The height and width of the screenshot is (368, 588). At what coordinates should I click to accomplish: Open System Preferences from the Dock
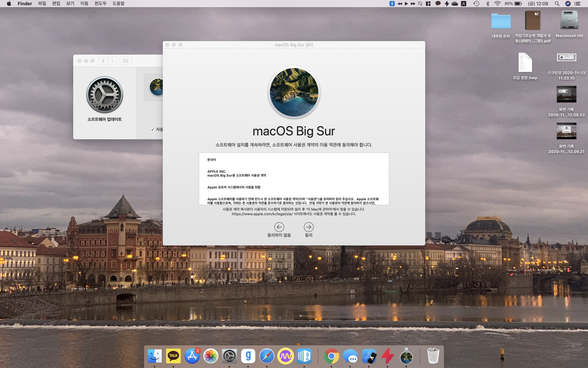229,356
